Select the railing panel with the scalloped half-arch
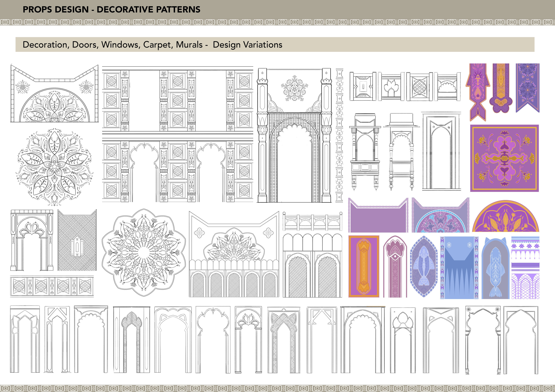Viewport: 555px width, 392px height. tap(447, 86)
